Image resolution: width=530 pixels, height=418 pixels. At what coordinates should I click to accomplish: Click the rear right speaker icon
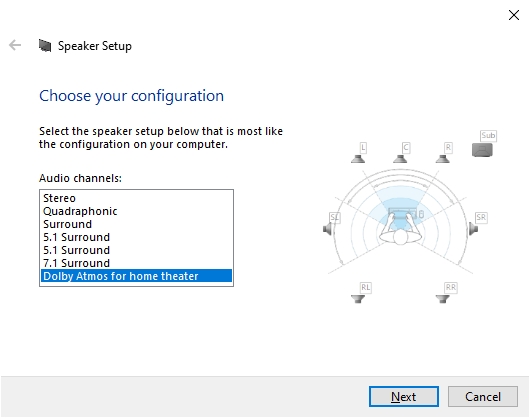pyautogui.click(x=442, y=299)
